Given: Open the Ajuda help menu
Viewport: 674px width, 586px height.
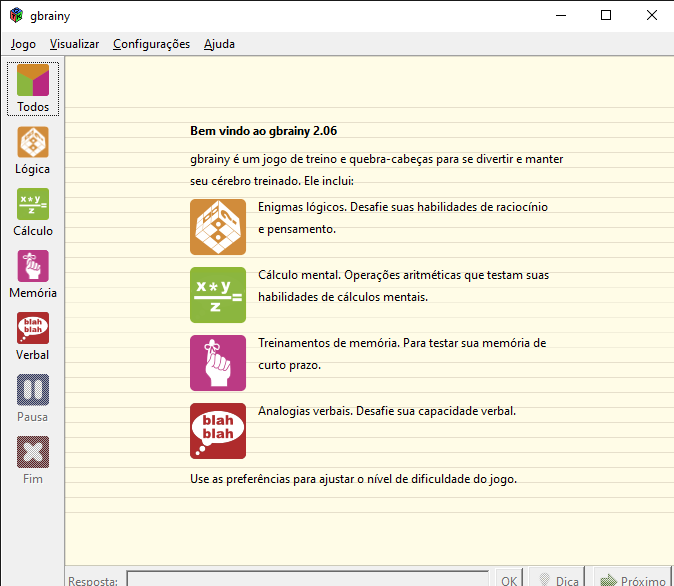Looking at the screenshot, I should [x=219, y=44].
